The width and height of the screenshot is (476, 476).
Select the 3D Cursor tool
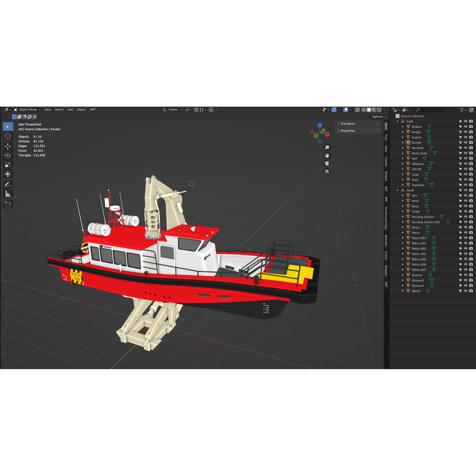[x=8, y=136]
